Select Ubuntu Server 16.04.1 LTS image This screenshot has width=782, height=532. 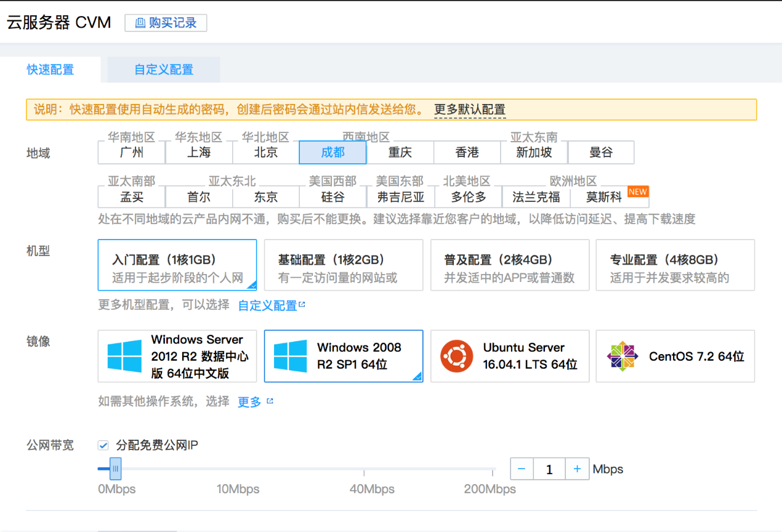[510, 356]
